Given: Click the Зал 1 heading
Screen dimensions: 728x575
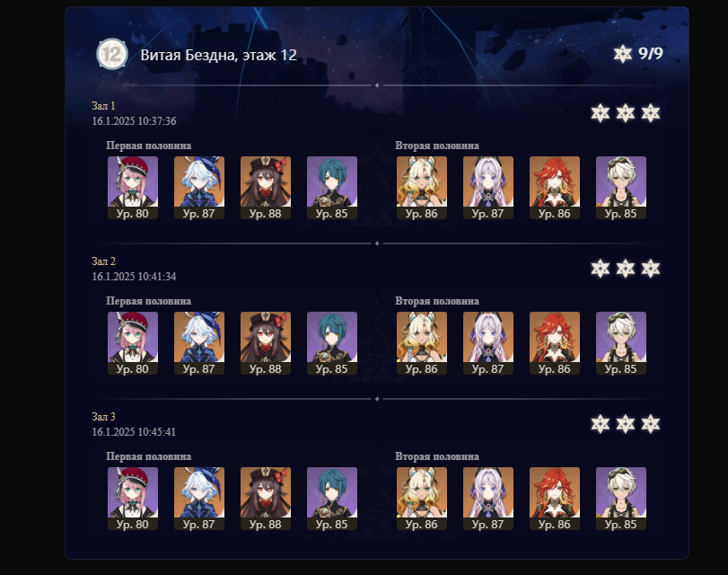Looking at the screenshot, I should (x=103, y=106).
